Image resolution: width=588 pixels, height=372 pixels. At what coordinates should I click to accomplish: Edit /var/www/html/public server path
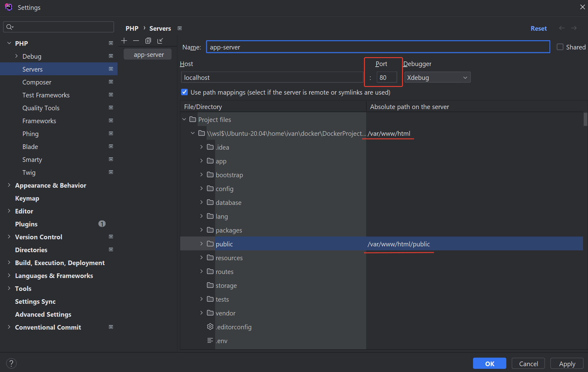tap(399, 244)
